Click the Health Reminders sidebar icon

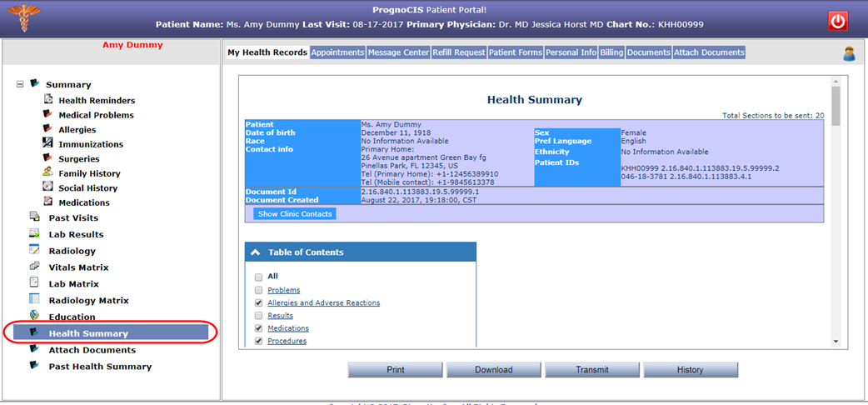(48, 100)
